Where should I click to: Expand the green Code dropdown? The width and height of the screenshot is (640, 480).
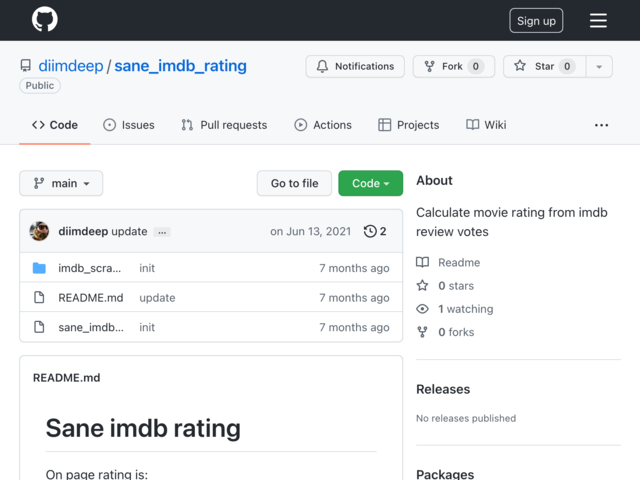[371, 183]
